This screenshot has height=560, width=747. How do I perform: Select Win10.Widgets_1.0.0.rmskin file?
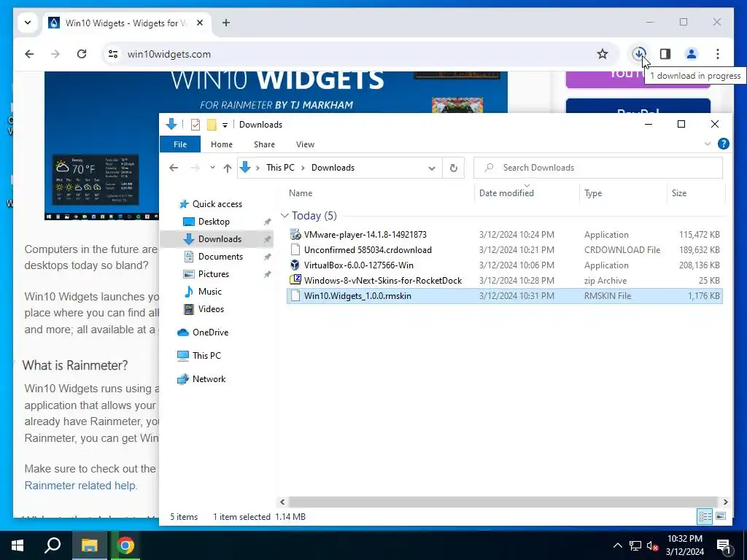tap(505, 296)
